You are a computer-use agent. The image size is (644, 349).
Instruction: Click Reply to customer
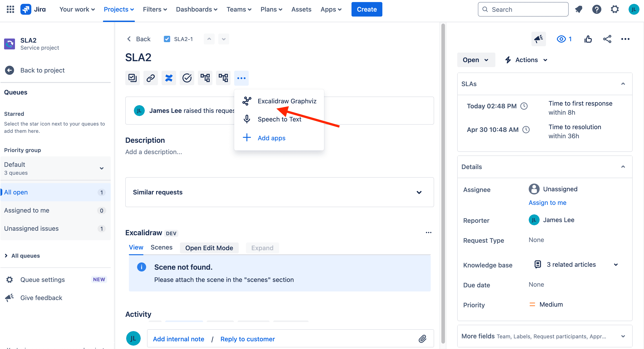click(x=247, y=339)
